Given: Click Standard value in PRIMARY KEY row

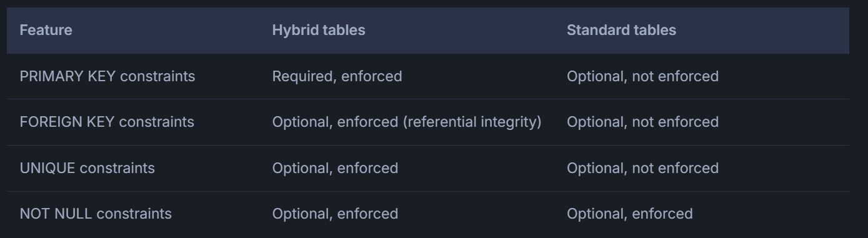Looking at the screenshot, I should point(642,76).
